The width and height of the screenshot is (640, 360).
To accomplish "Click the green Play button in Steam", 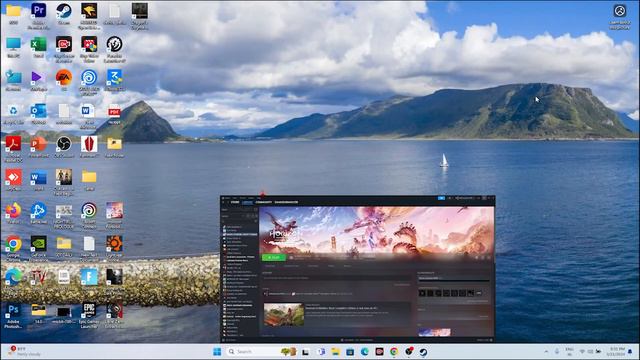I will click(x=274, y=258).
